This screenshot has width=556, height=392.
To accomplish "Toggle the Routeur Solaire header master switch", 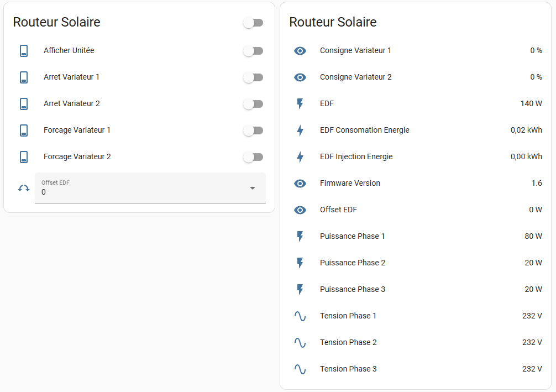I will pyautogui.click(x=253, y=23).
